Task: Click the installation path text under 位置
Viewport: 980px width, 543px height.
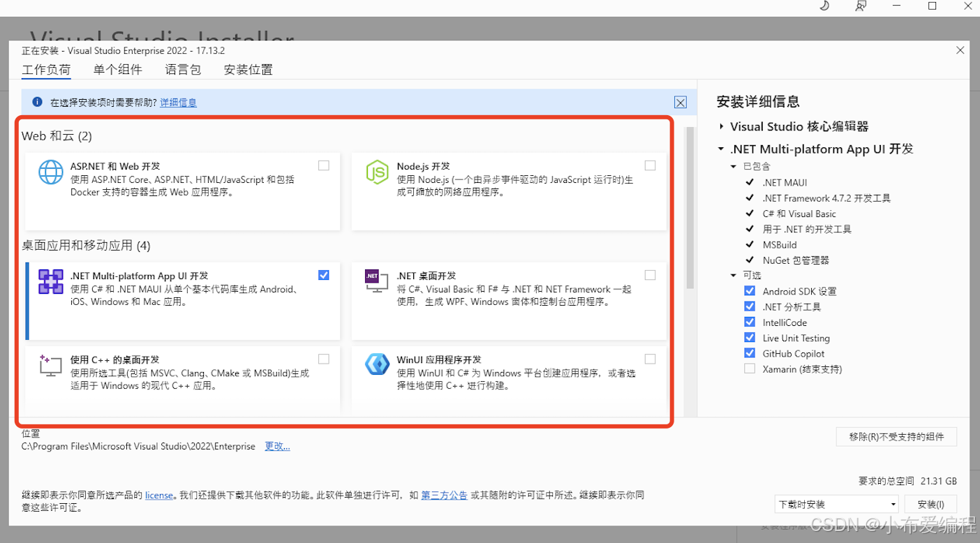Action: point(138,447)
